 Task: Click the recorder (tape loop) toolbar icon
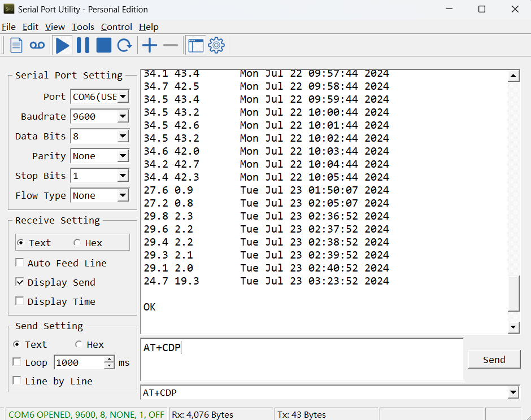point(37,45)
